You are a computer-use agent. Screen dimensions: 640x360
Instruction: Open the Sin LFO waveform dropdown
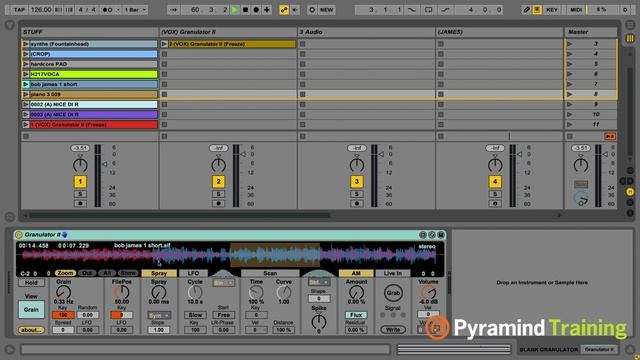(x=224, y=282)
